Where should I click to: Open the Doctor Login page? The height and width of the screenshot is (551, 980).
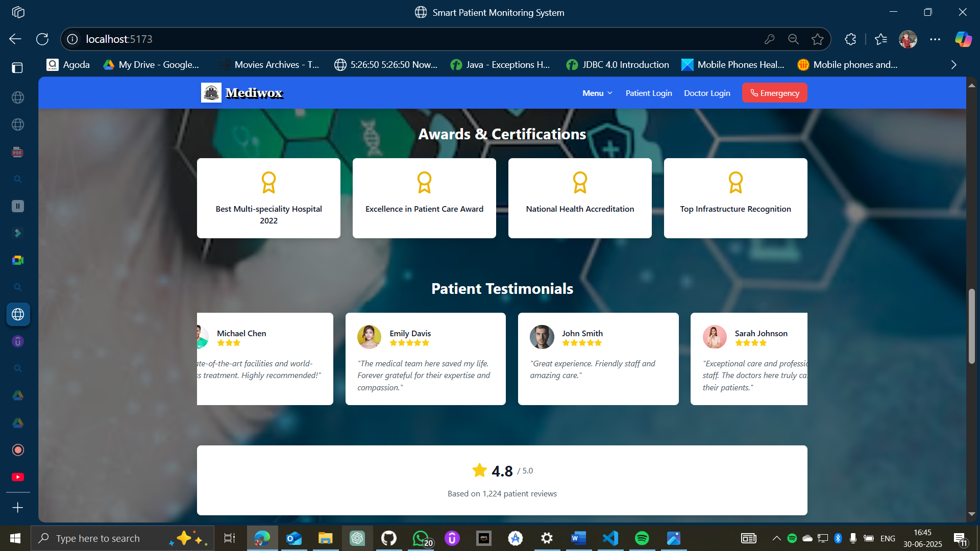point(707,93)
